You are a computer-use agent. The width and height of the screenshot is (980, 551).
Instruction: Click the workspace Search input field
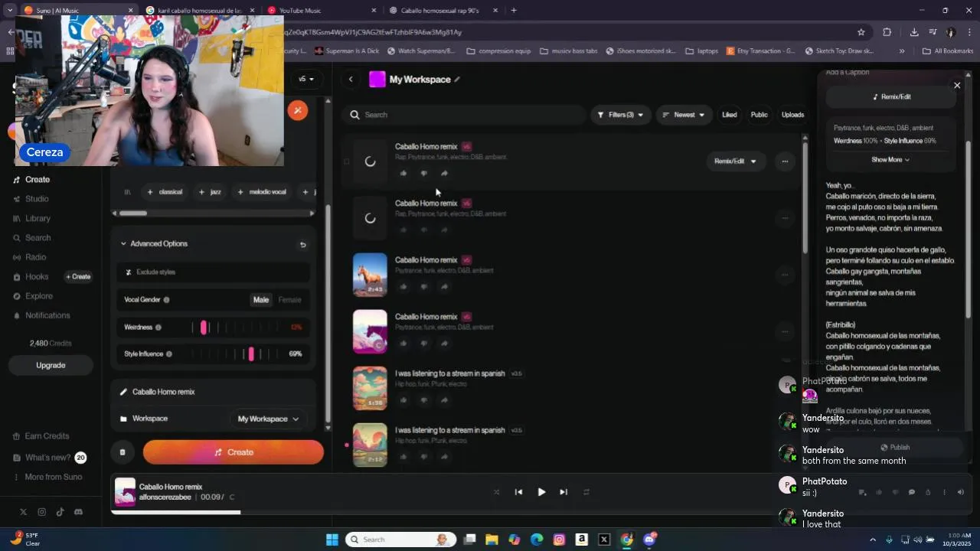tap(465, 115)
